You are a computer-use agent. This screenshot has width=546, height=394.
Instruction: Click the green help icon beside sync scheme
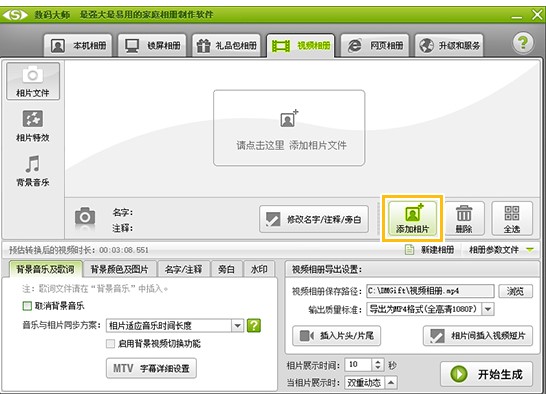click(254, 325)
